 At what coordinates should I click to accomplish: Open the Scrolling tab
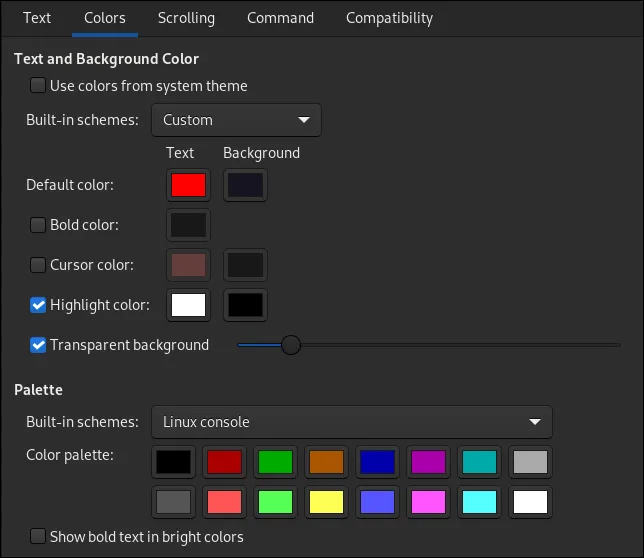pos(186,18)
